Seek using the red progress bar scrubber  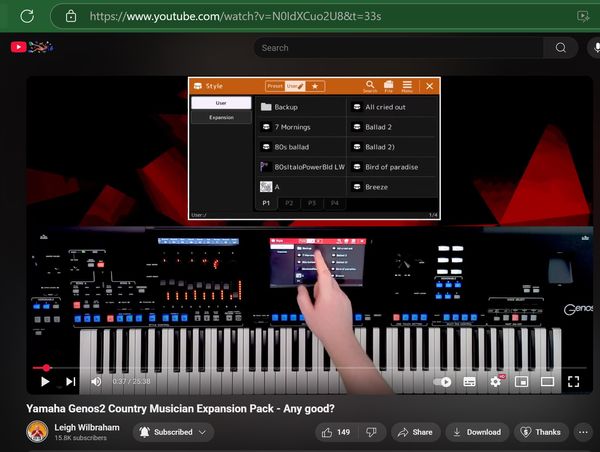[x=46, y=368]
